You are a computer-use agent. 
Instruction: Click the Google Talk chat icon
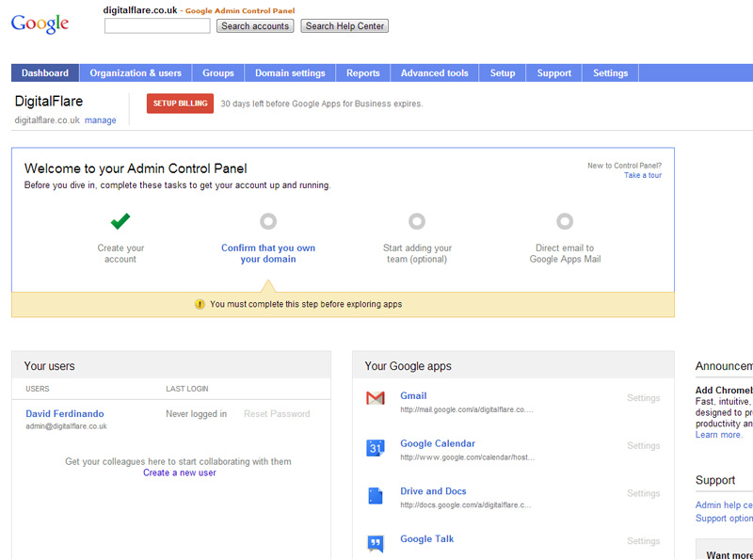[375, 543]
